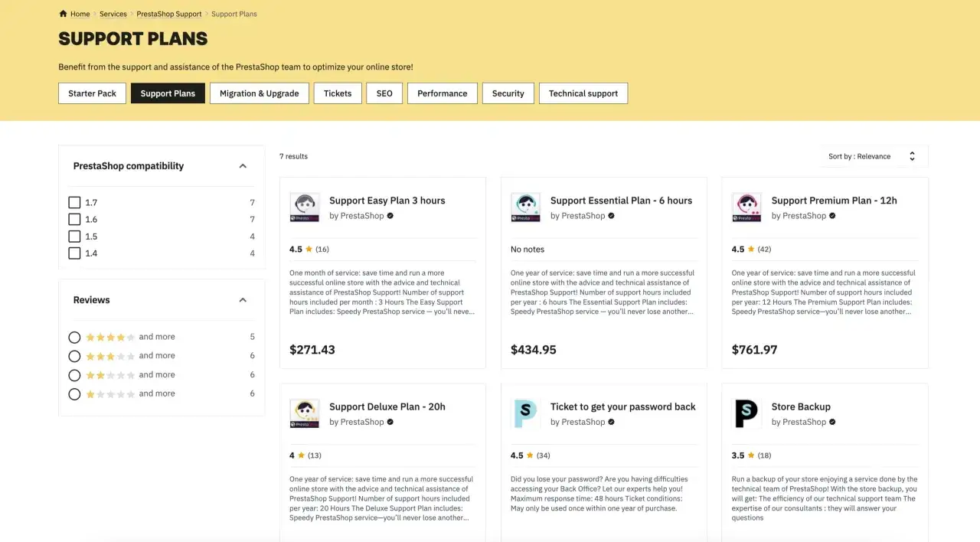The image size is (980, 542).
Task: Check the 1.4 compatibility filter
Action: [74, 253]
